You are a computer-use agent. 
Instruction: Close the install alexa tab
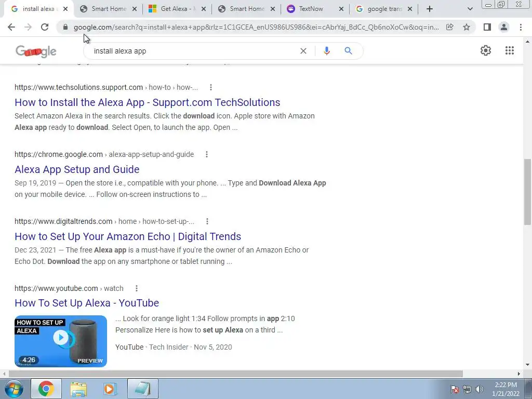(65, 9)
